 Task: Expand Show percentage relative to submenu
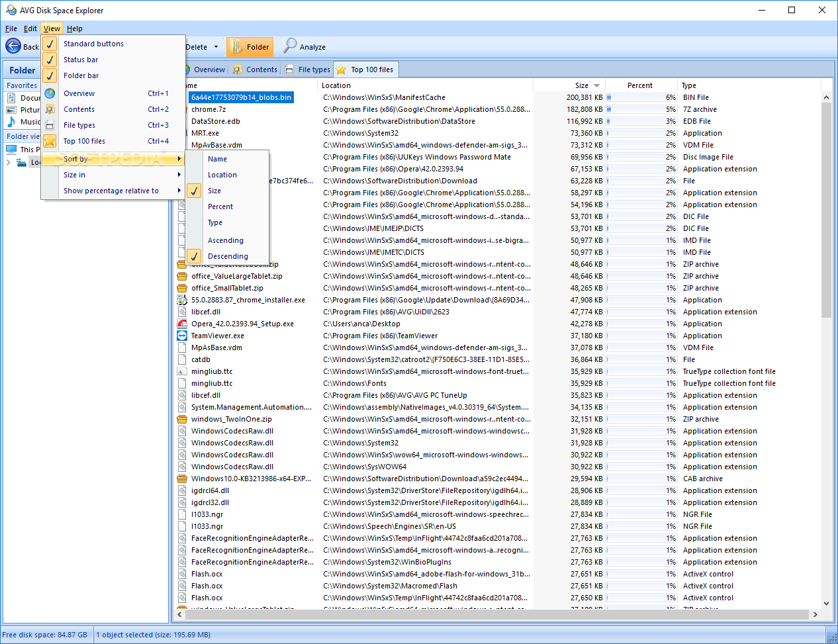tap(113, 191)
